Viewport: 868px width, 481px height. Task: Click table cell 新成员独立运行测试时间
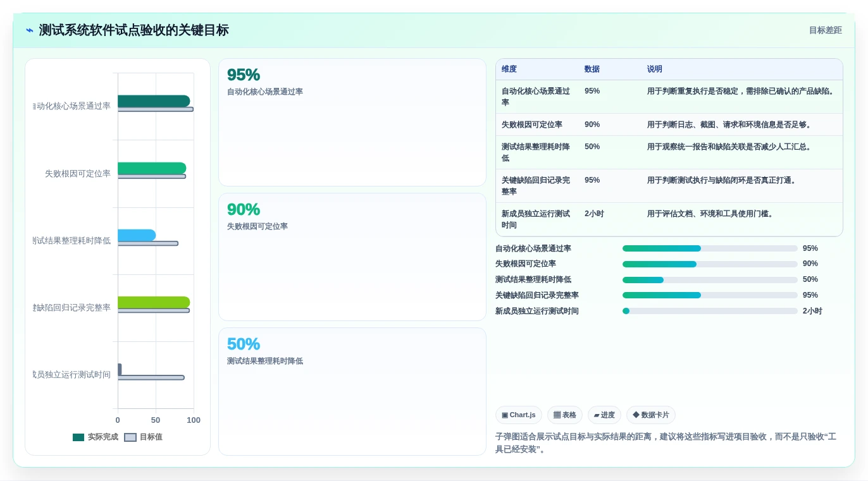pos(536,219)
